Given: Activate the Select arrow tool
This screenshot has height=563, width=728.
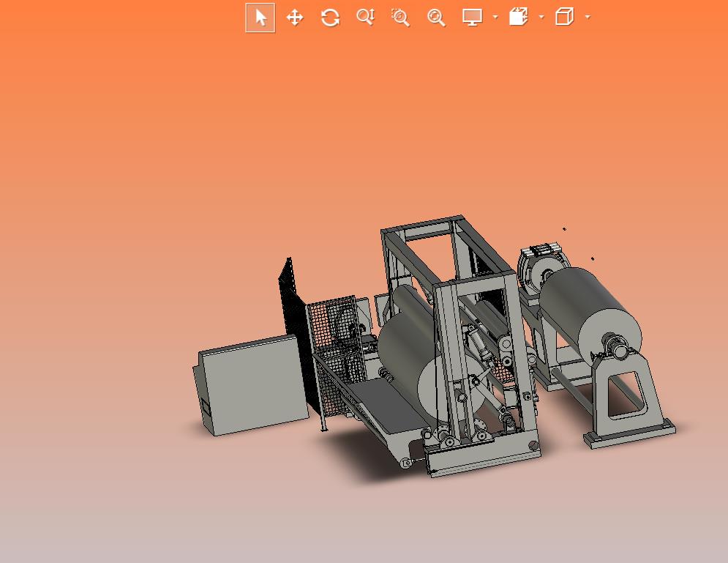Looking at the screenshot, I should (x=260, y=18).
